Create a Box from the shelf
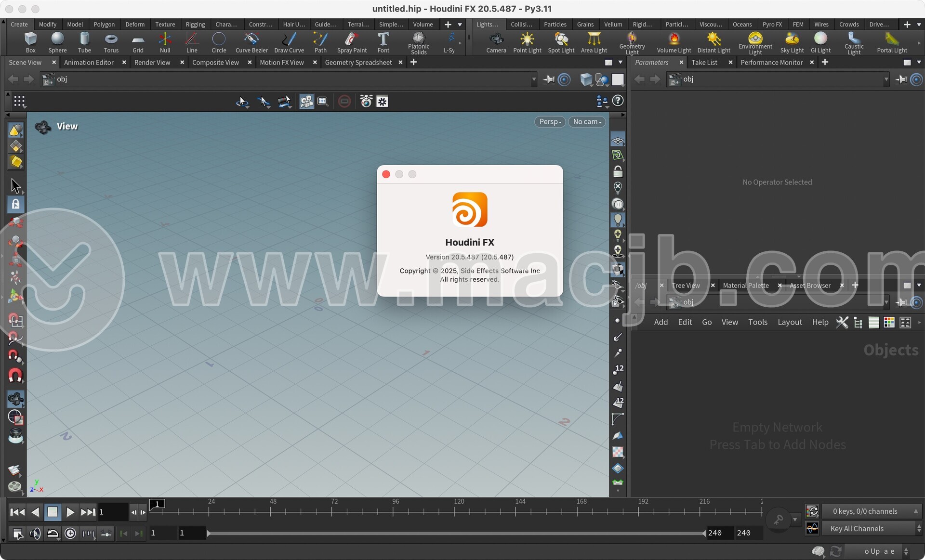 pyautogui.click(x=30, y=42)
